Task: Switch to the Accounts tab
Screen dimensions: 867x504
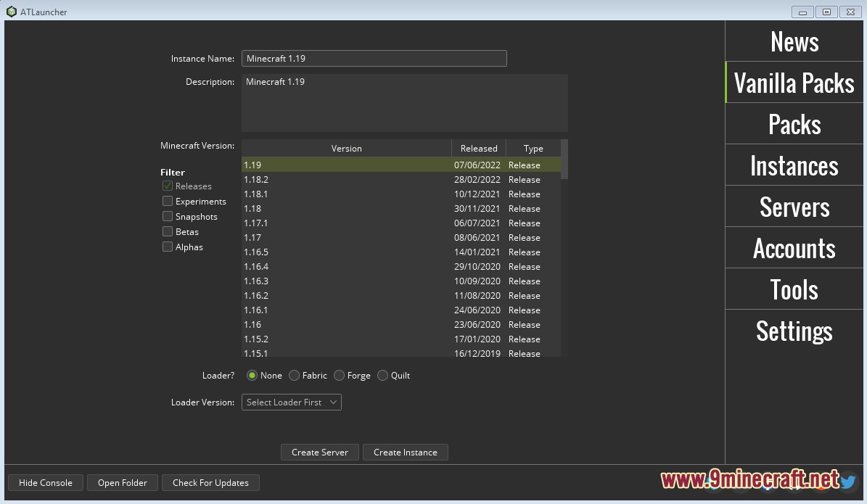Action: (x=794, y=248)
